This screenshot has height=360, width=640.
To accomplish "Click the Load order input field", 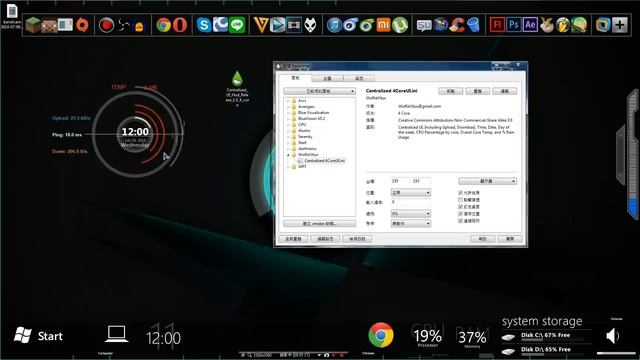I will click(410, 202).
